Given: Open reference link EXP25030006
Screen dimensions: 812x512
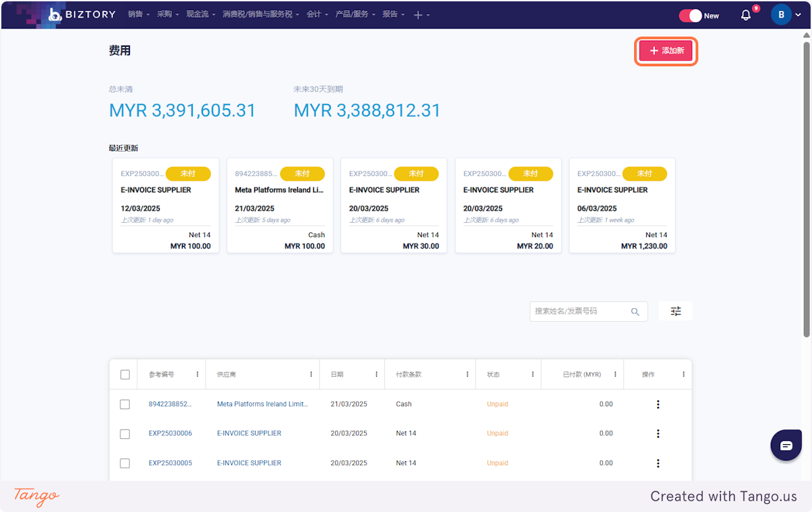Looking at the screenshot, I should coord(171,433).
